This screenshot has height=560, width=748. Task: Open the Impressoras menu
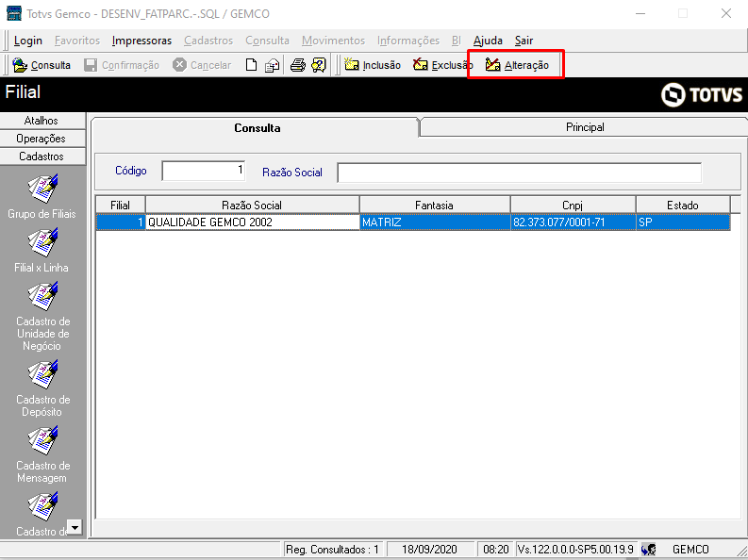pyautogui.click(x=141, y=41)
